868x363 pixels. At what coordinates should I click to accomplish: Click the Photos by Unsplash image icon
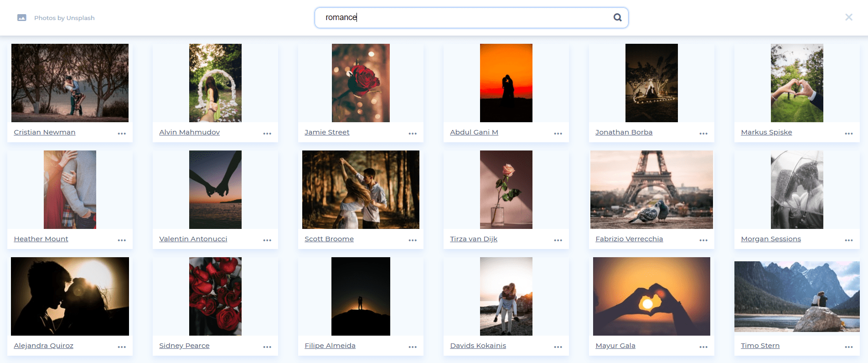click(21, 18)
